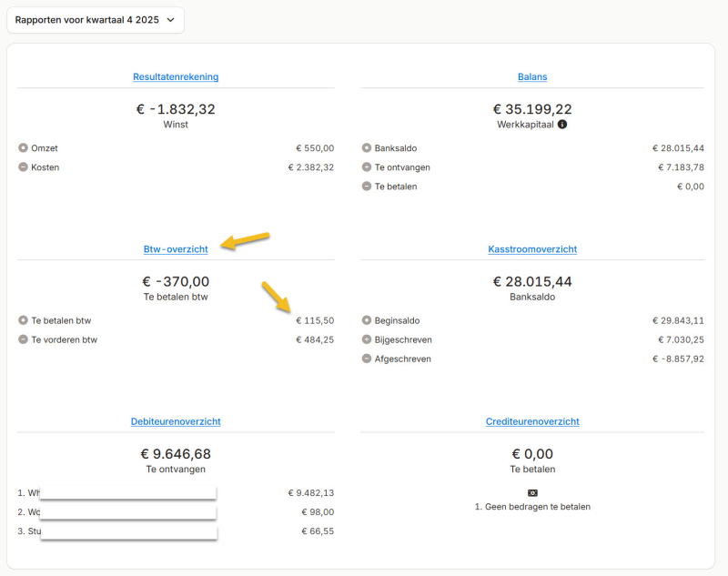Screen dimensions: 728x576
Task: Toggle the Bijgeschreven indicator
Action: 365,339
